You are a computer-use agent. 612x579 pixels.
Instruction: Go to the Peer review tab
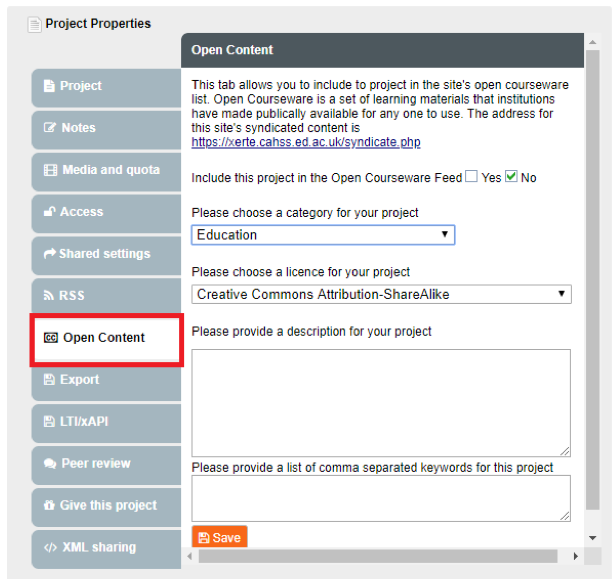[x=95, y=464]
